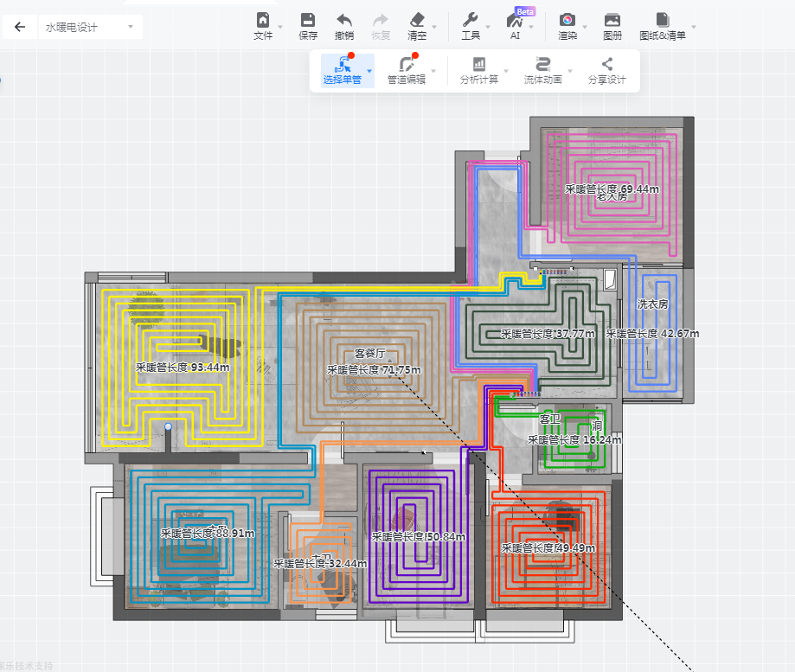The width and height of the screenshot is (795, 672).
Task: Open the 图册 gallery
Action: coord(612,26)
